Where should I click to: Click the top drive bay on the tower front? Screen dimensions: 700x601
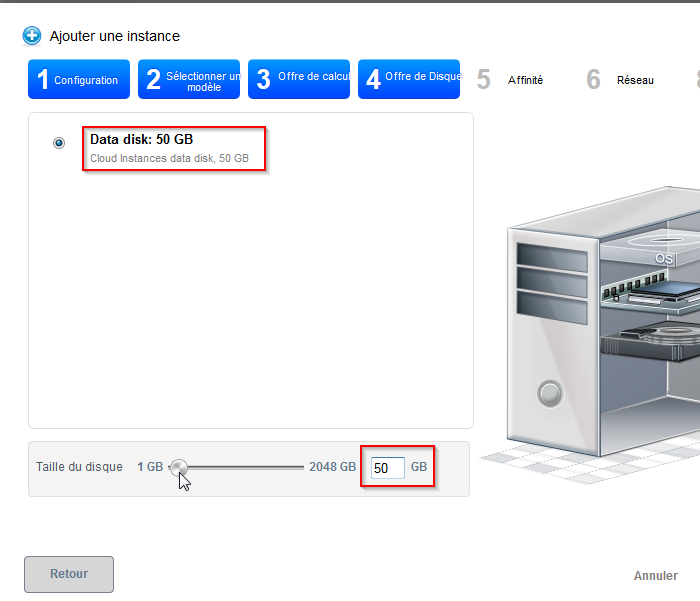pyautogui.click(x=551, y=258)
